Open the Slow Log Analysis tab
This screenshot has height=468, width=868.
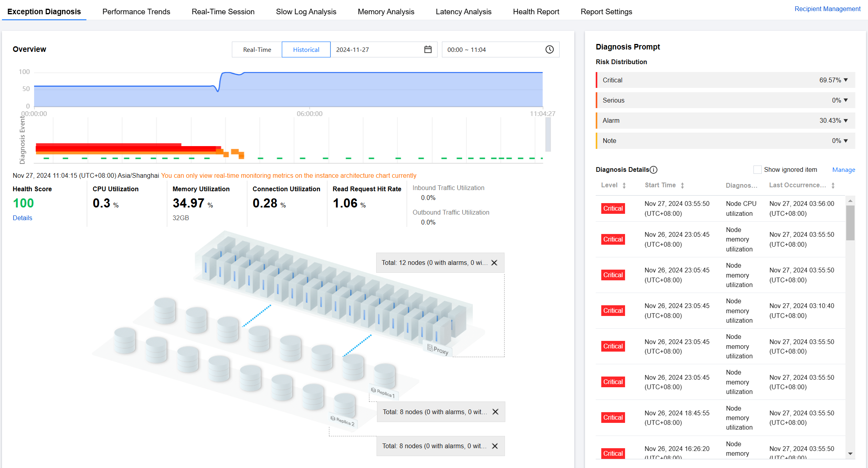(x=306, y=12)
